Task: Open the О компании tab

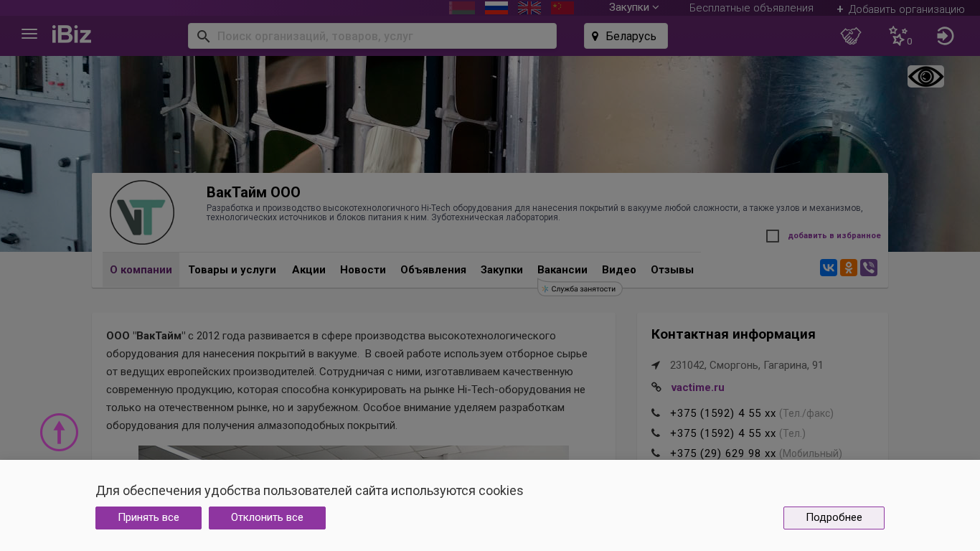Action: pos(141,270)
